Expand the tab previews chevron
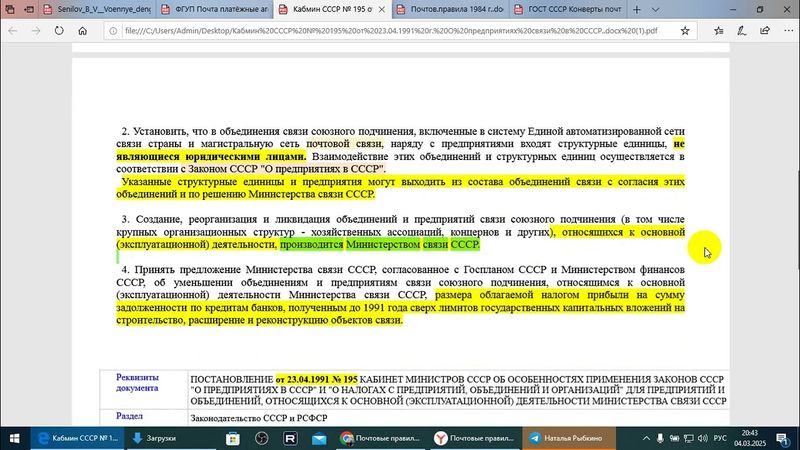Screen dimensions: 800x450 [x=656, y=9]
